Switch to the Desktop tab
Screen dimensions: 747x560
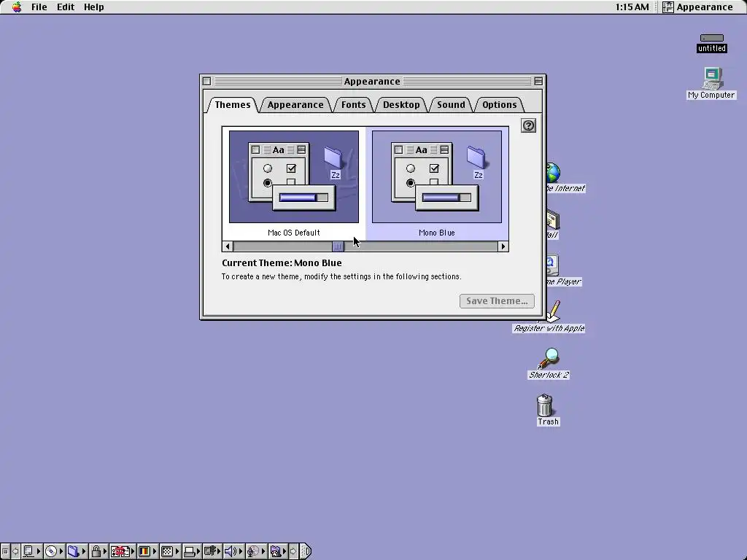(401, 105)
